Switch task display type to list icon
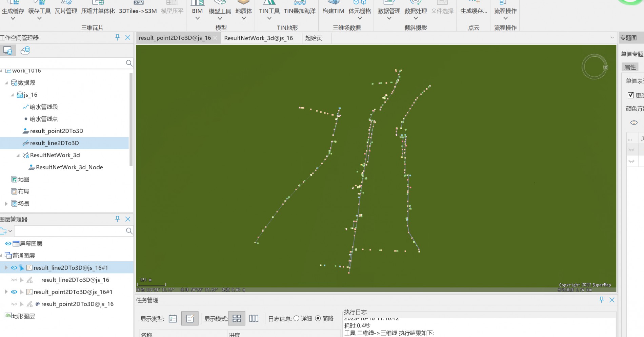 173,318
